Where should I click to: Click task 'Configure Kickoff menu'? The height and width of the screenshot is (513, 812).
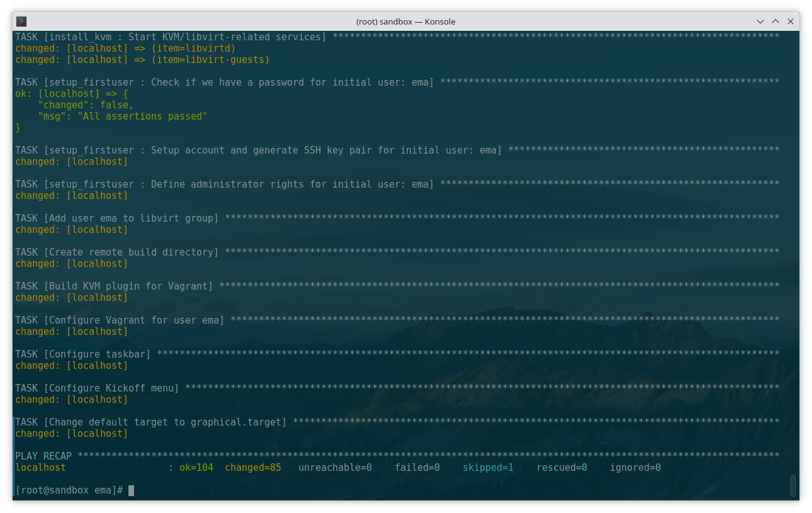[397, 388]
